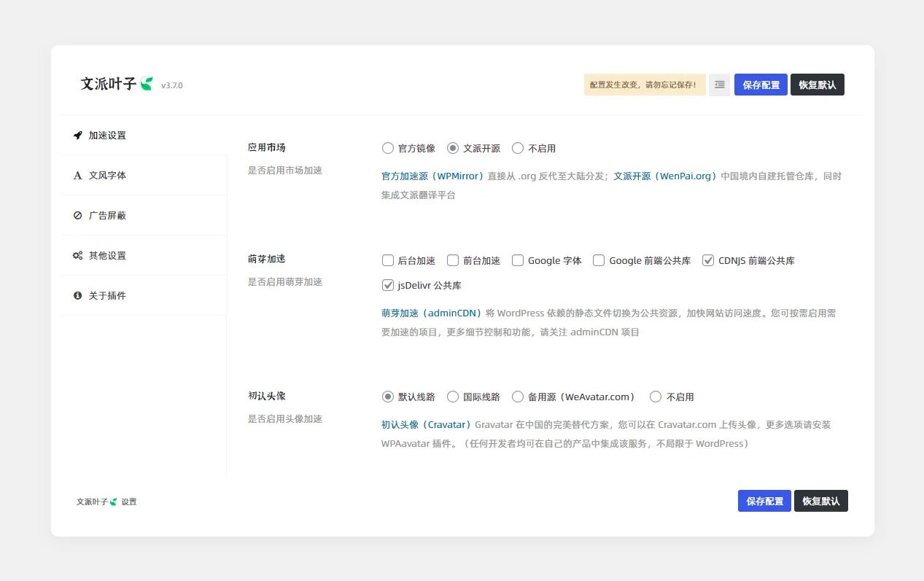Screen dimensions: 924x581
Task: Open the 文风字体 settings tab
Action: click(x=107, y=176)
